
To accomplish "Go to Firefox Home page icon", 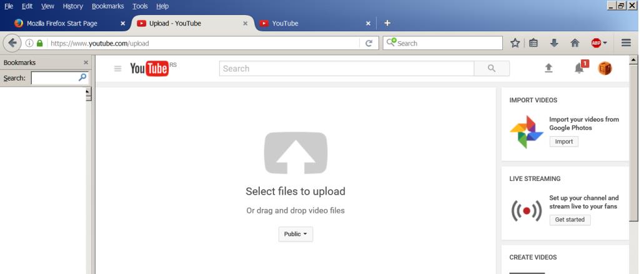I will click(575, 43).
